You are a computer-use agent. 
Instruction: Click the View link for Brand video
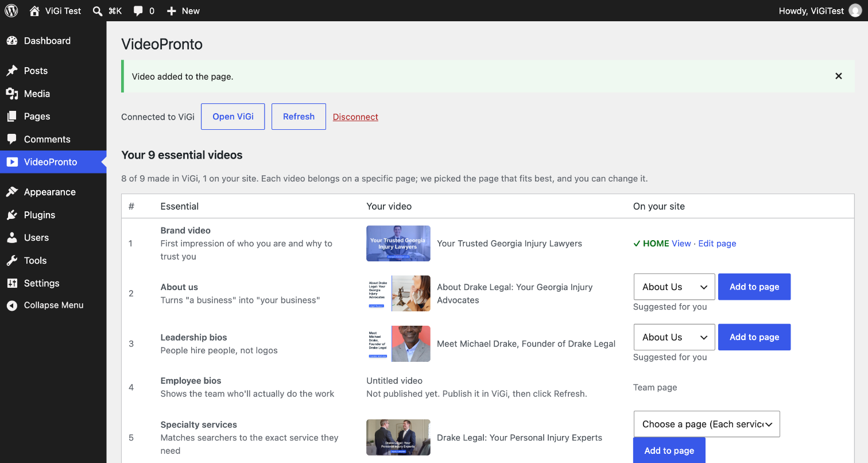(681, 244)
